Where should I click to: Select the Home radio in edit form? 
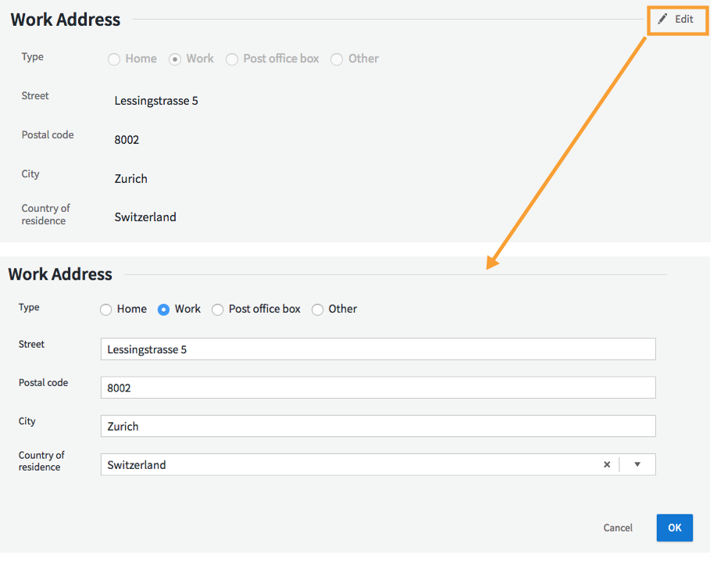coord(106,310)
